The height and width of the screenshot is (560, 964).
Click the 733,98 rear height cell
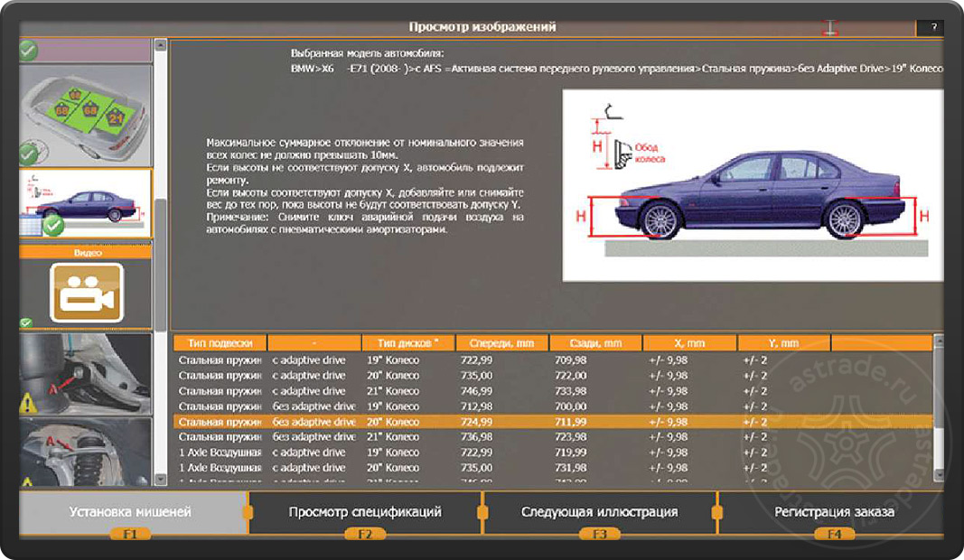click(x=570, y=391)
